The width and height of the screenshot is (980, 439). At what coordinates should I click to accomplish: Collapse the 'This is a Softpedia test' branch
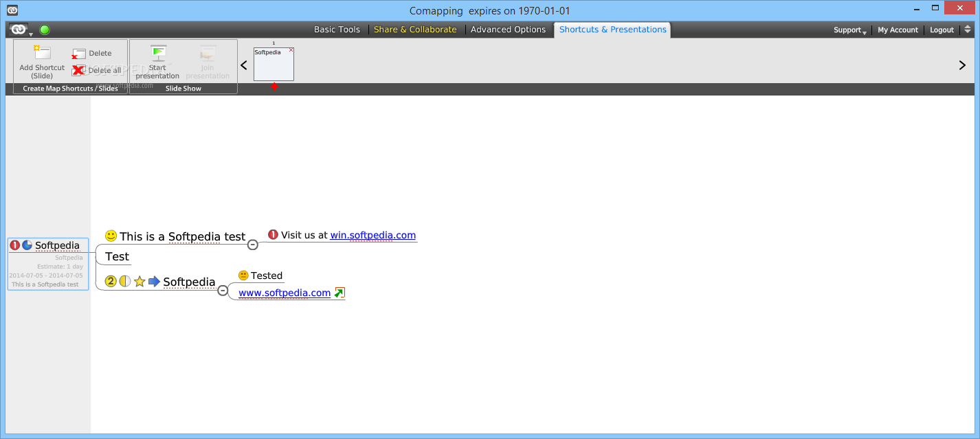[x=253, y=245]
